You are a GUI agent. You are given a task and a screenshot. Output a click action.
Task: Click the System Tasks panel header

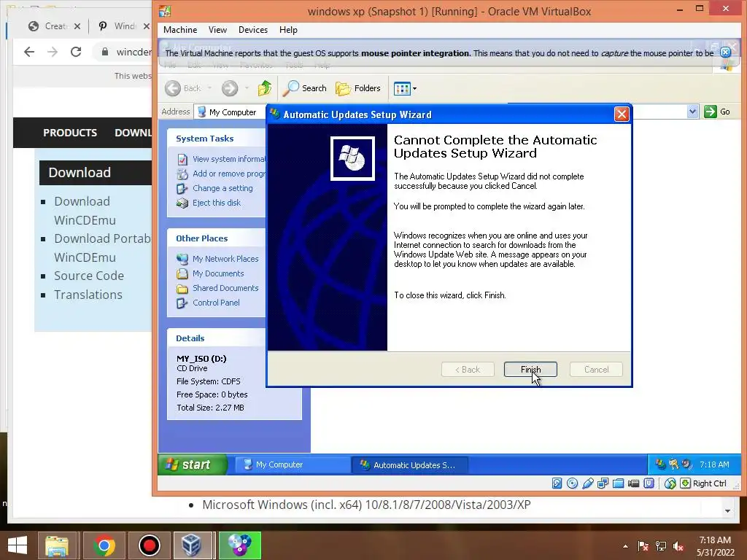(x=217, y=139)
